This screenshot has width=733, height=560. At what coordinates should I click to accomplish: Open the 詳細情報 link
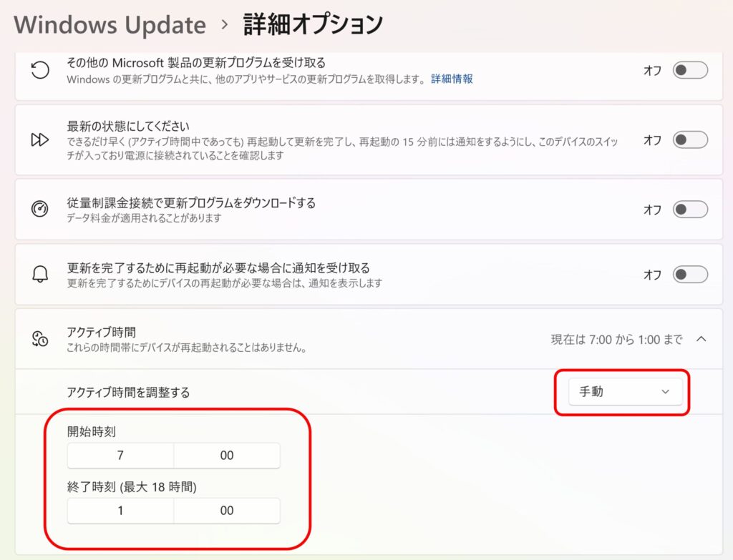pos(452,79)
